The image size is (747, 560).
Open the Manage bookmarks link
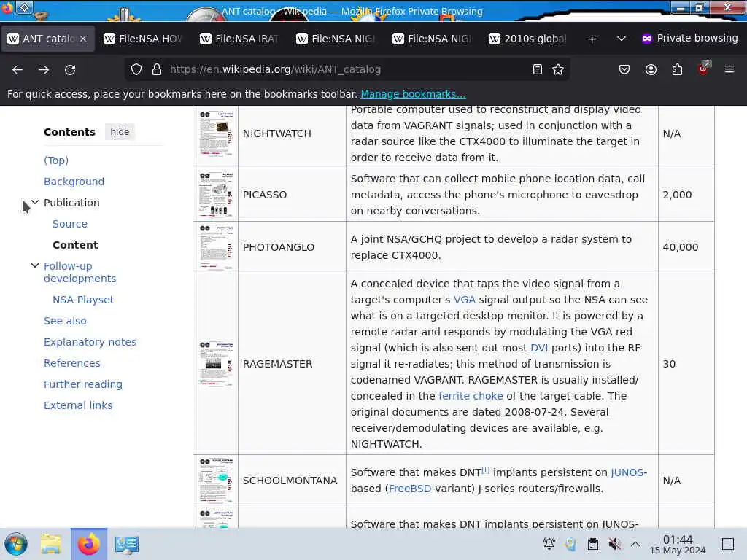click(x=413, y=94)
